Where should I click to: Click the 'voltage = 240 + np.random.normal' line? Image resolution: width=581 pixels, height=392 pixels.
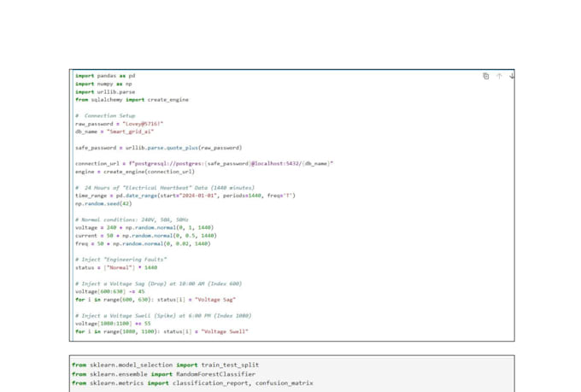[x=144, y=227]
